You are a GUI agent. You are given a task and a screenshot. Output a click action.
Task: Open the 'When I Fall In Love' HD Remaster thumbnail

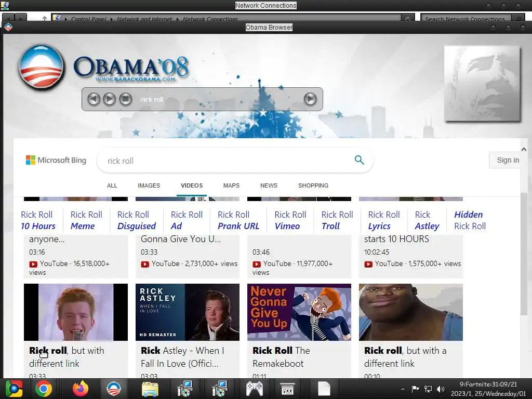(x=187, y=312)
